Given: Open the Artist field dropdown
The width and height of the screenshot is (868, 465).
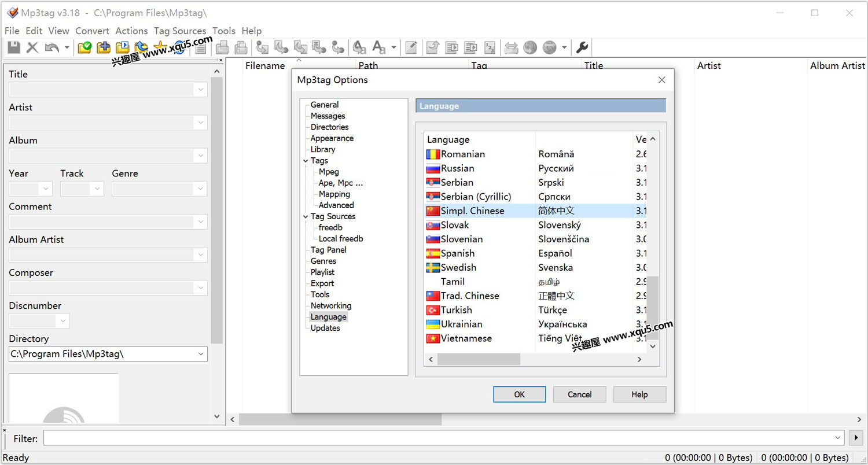Looking at the screenshot, I should [x=201, y=123].
